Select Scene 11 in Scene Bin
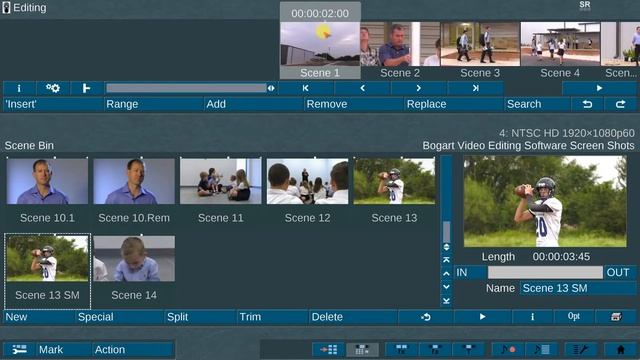Viewport: 640px width, 360px height. coord(220,181)
